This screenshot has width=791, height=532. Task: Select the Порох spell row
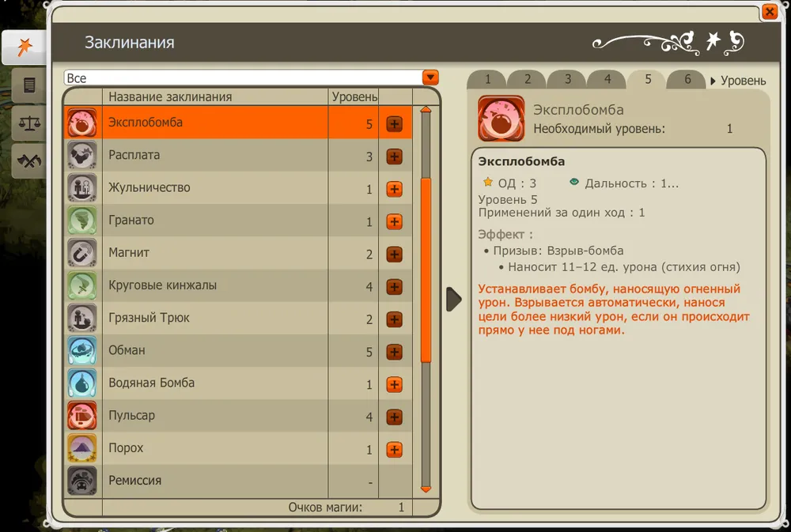point(238,447)
